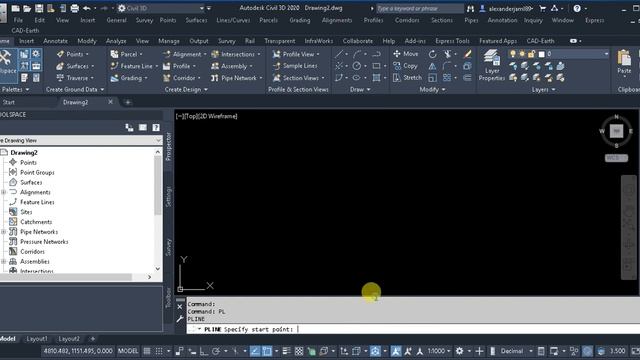Click the Paste clipboard icon

click(624, 58)
